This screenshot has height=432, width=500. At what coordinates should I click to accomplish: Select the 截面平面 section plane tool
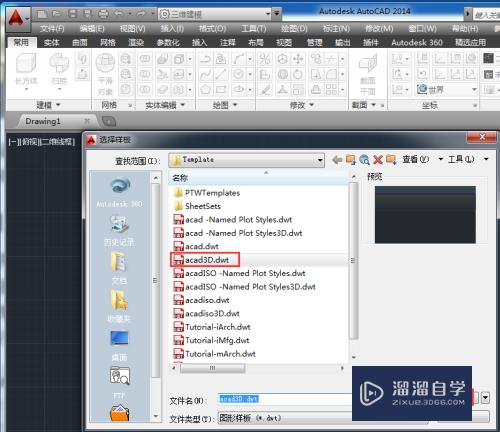click(368, 74)
